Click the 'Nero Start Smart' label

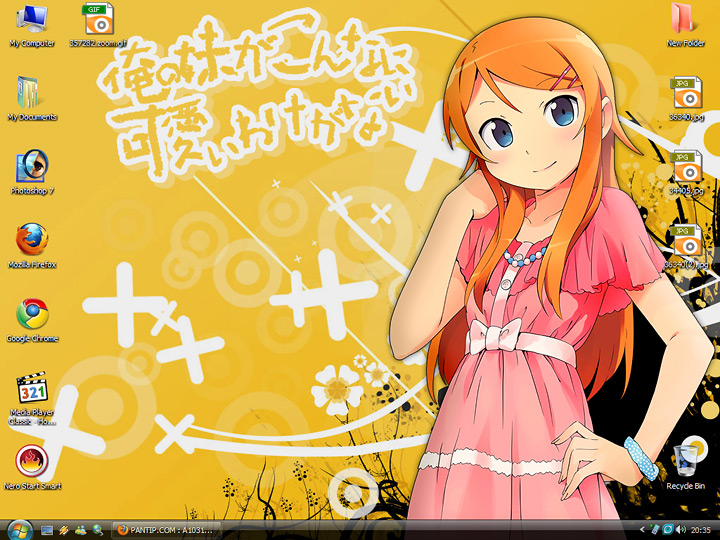pos(32,486)
